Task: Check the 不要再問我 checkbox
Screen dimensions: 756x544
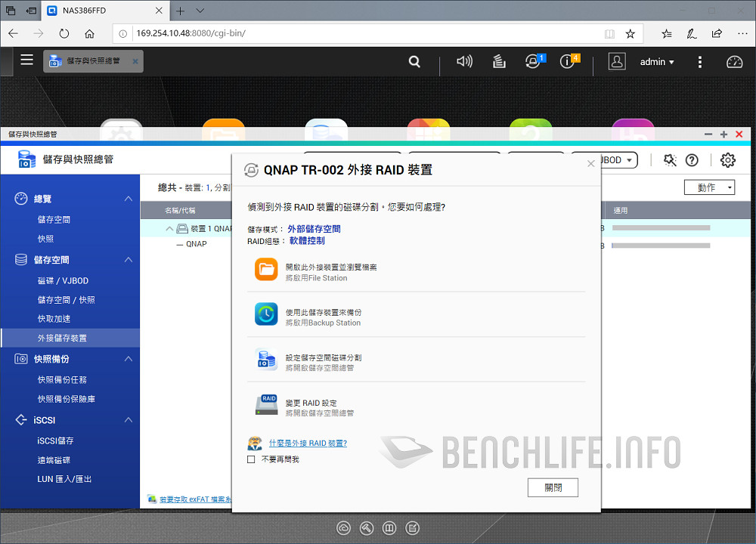Action: [x=251, y=459]
